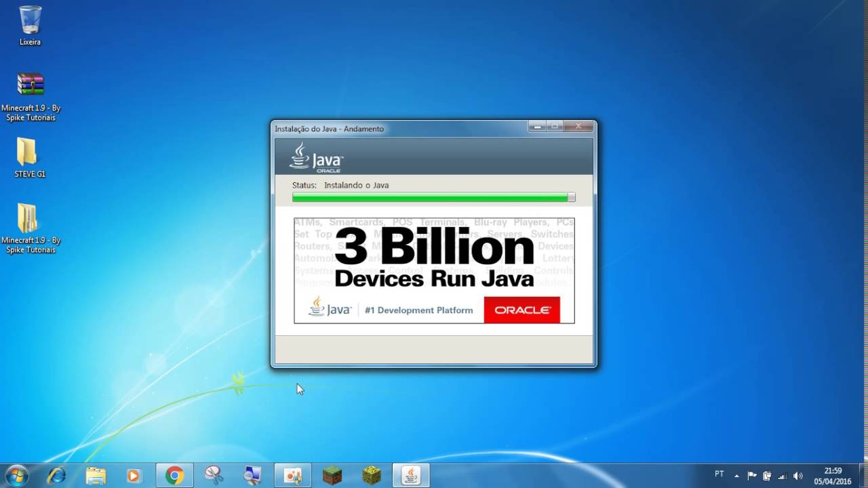
Task: Open the Windows Start menu orb
Action: click(16, 476)
